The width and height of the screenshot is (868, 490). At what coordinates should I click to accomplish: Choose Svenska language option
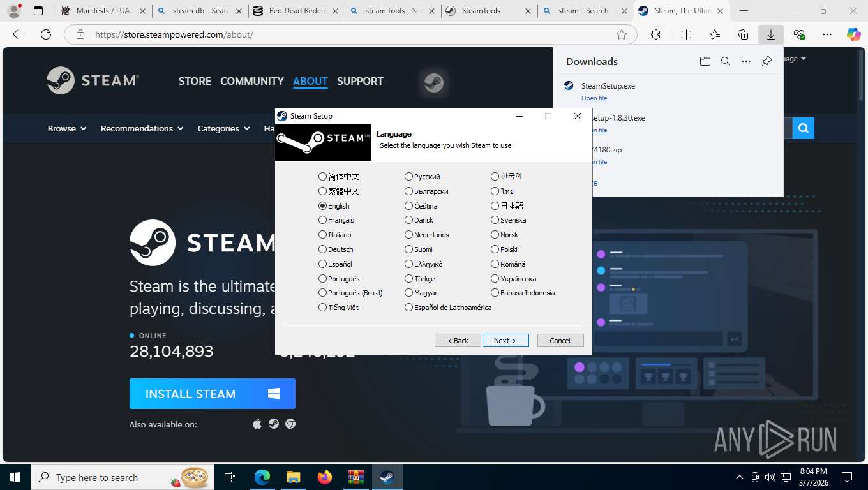[495, 220]
